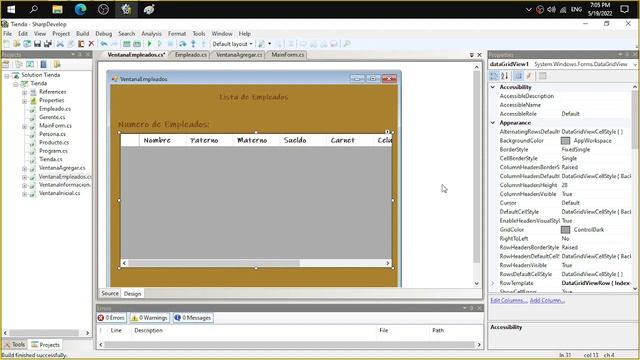Select Producto.cs in project tree
640x360 pixels.
pos(54,142)
